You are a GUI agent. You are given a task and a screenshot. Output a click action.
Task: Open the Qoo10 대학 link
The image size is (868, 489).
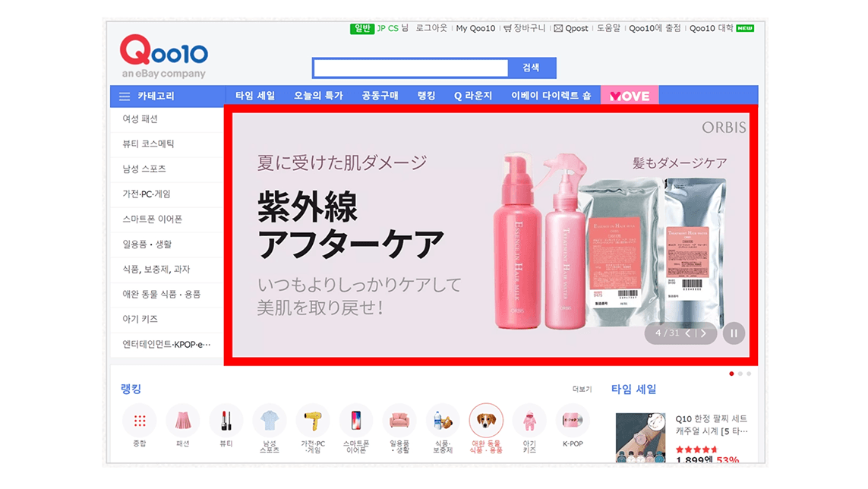[x=712, y=28]
